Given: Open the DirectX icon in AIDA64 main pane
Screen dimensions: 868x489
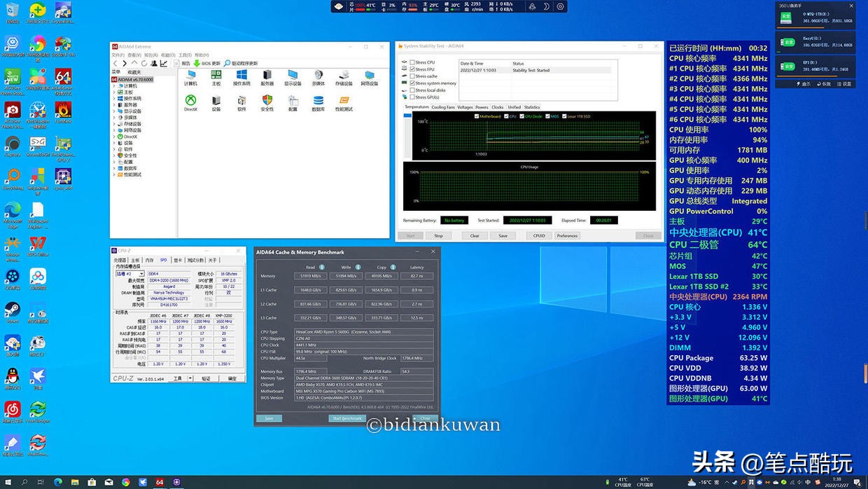Looking at the screenshot, I should 190,100.
